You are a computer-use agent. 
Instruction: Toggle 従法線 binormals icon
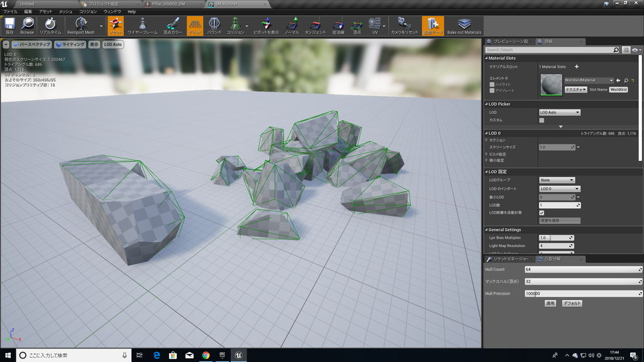point(338,26)
